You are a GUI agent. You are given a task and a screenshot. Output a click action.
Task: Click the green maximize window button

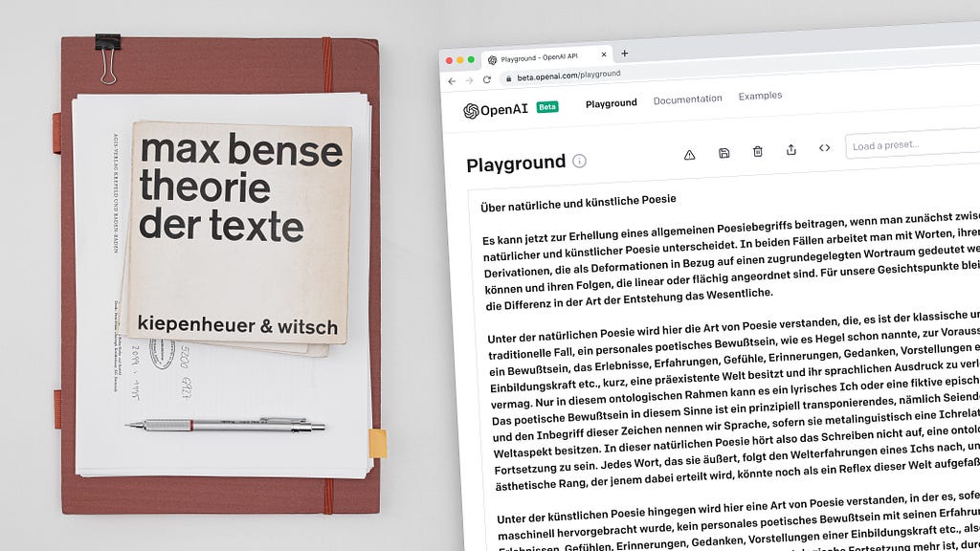[471, 59]
